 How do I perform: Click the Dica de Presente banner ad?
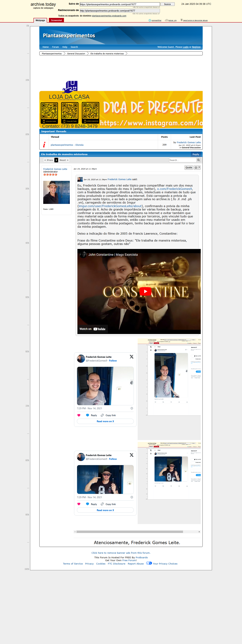tap(121, 109)
